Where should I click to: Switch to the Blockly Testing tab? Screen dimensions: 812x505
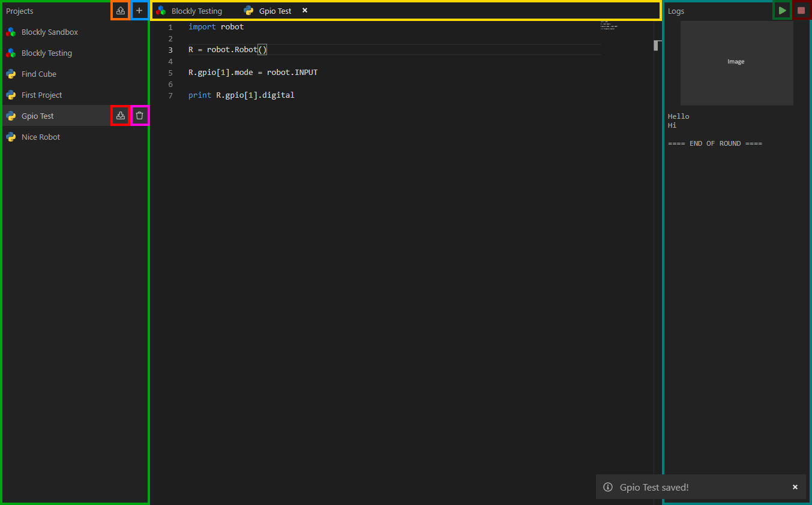(196, 10)
